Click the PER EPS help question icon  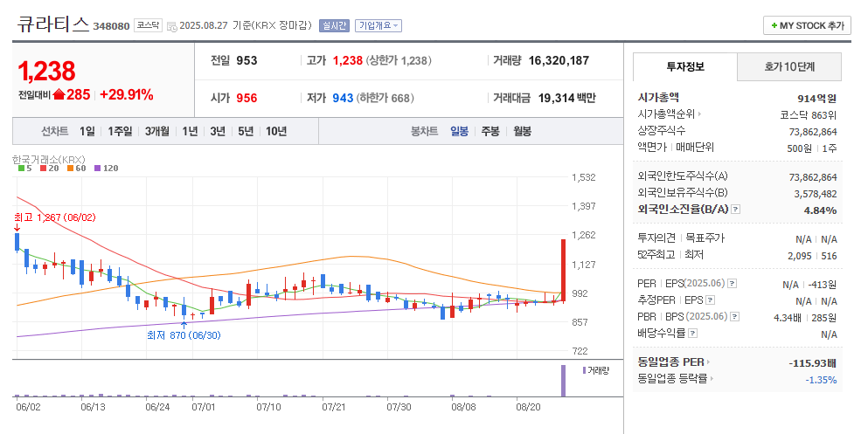click(732, 284)
